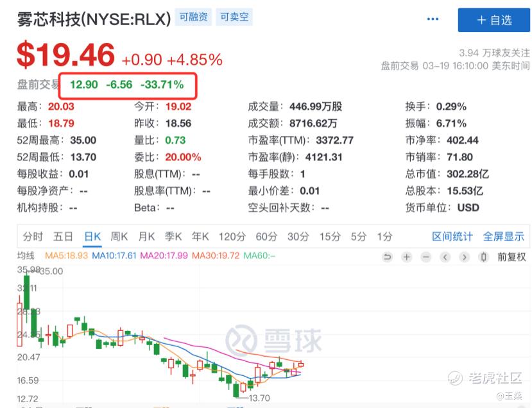Image resolution: width=532 pixels, height=408 pixels.
Task: Click the 可融资 tag
Action: click(x=193, y=17)
